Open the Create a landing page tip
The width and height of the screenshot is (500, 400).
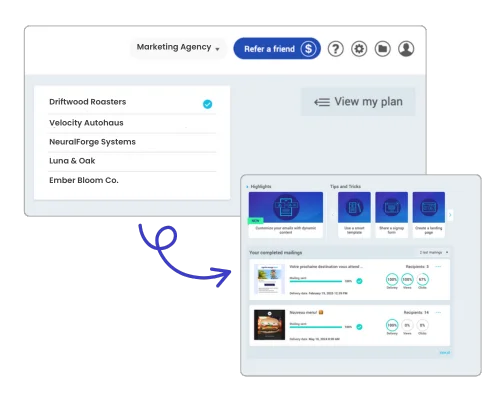[x=429, y=214]
